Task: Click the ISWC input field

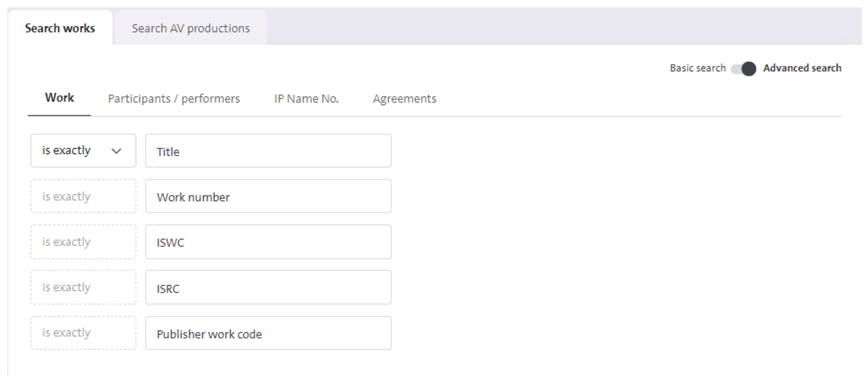Action: click(x=268, y=242)
